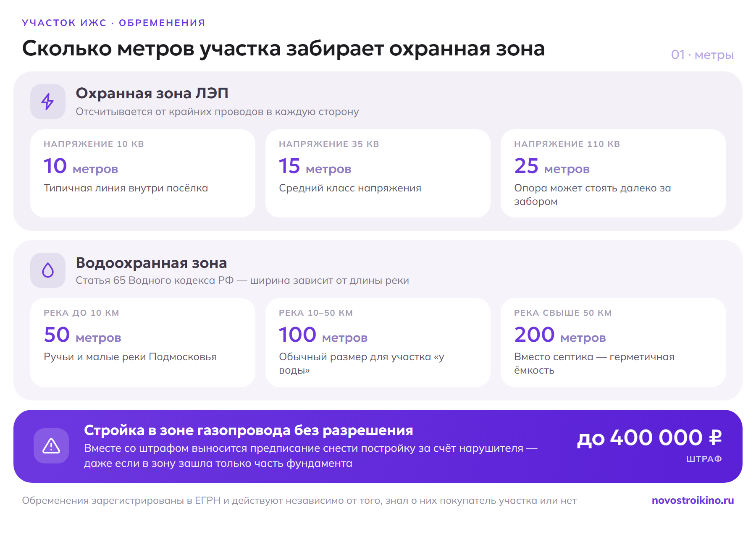Screen dimensions: 756x534
Task: Select the '15 метров' value
Action: [315, 166]
